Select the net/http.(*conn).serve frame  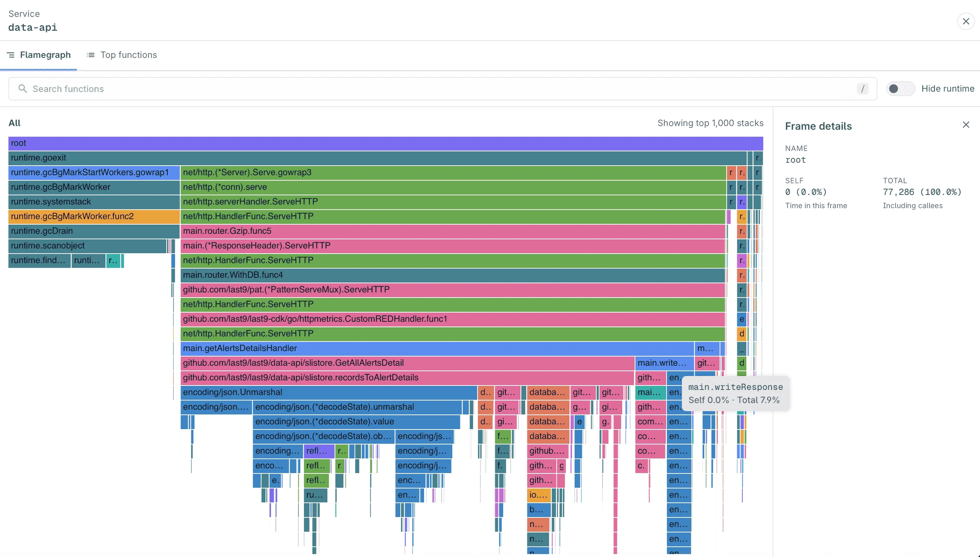tap(453, 187)
